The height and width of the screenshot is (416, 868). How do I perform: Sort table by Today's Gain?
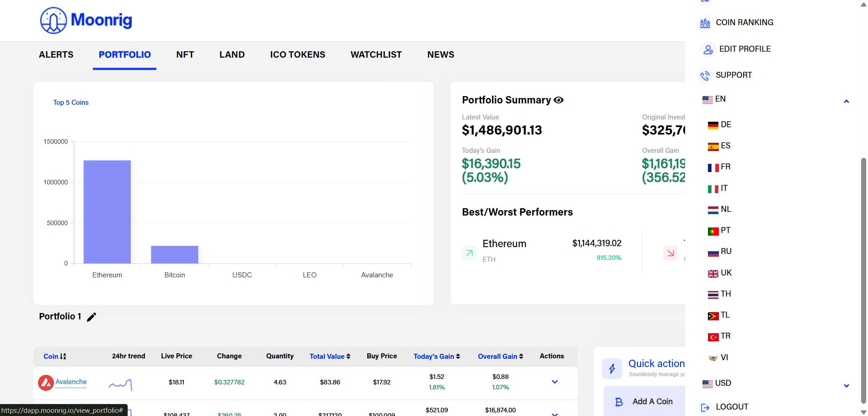point(437,357)
